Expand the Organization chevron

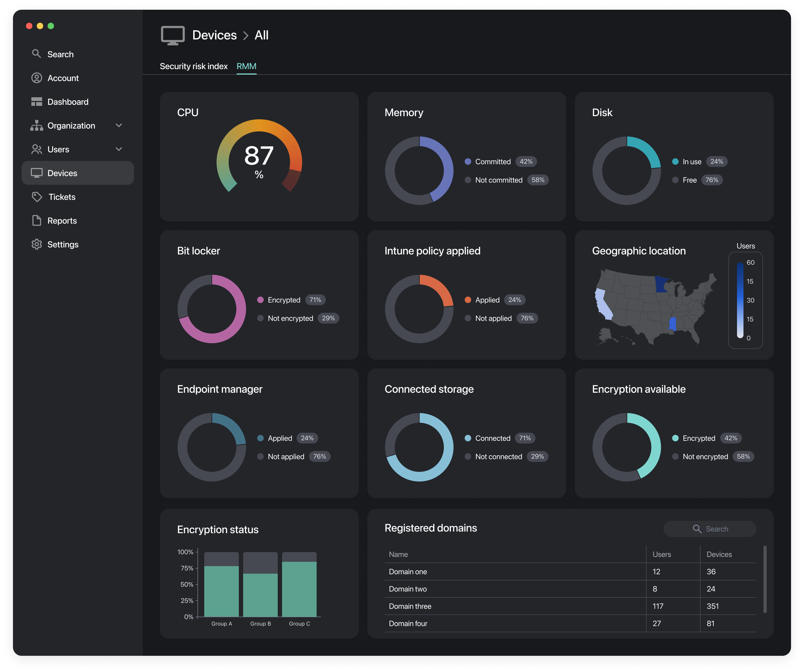pos(119,126)
